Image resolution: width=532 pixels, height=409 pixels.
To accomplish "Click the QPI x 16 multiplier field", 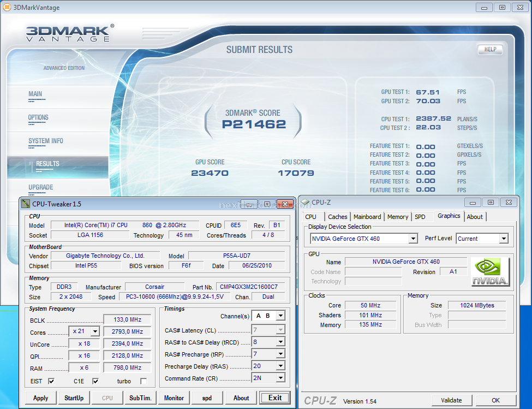I will (x=84, y=355).
